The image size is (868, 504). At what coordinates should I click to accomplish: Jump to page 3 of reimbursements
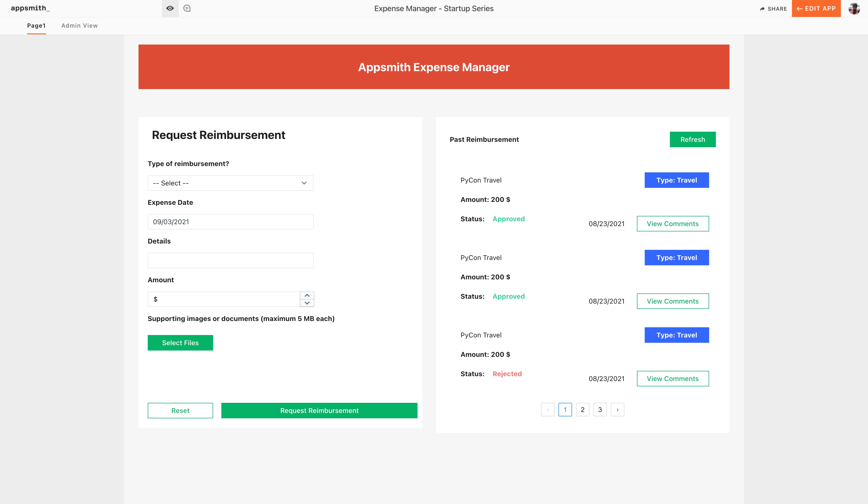600,410
